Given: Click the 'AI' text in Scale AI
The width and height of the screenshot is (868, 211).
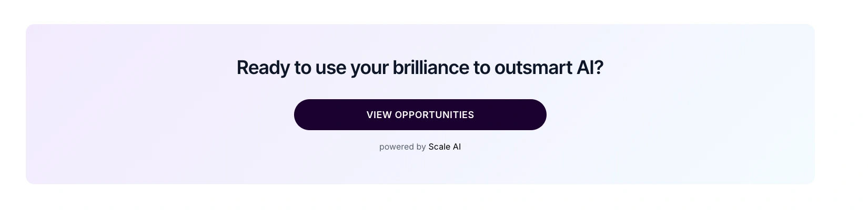Looking at the screenshot, I should [457, 147].
